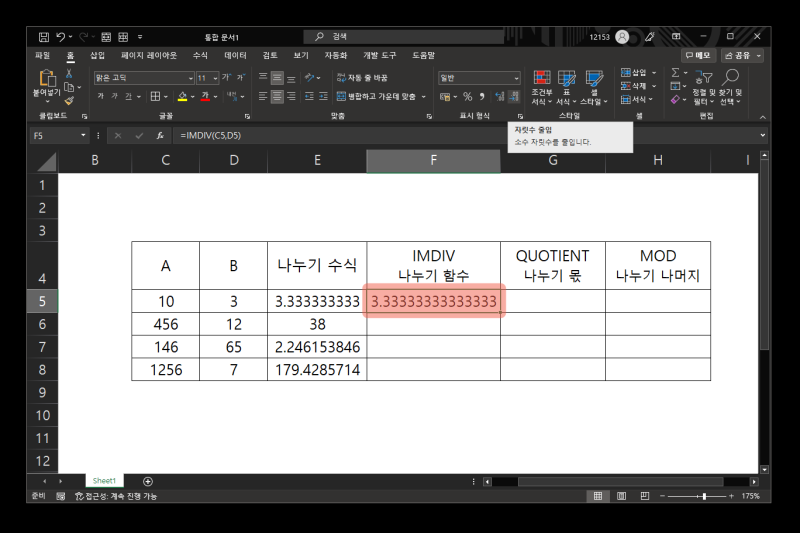800x533 pixels.
Task: Save the workbook with the floppy icon
Action: point(44,37)
